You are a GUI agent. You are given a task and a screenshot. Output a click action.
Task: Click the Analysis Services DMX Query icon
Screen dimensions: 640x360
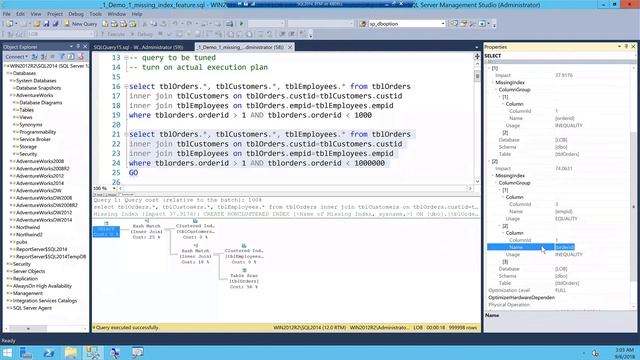123,24
